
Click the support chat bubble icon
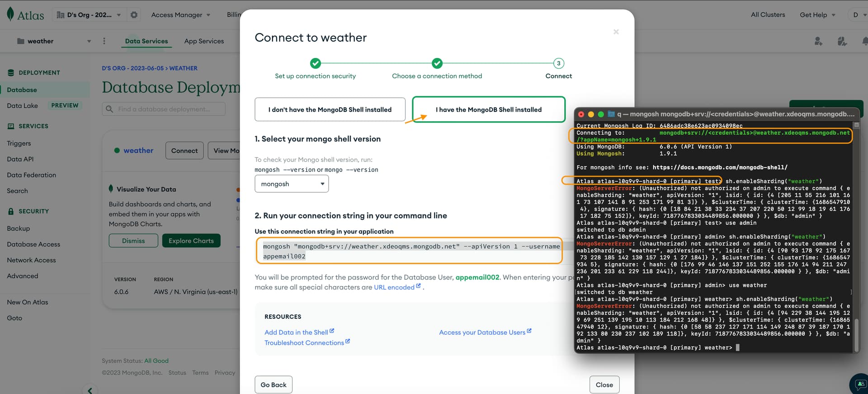860,384
